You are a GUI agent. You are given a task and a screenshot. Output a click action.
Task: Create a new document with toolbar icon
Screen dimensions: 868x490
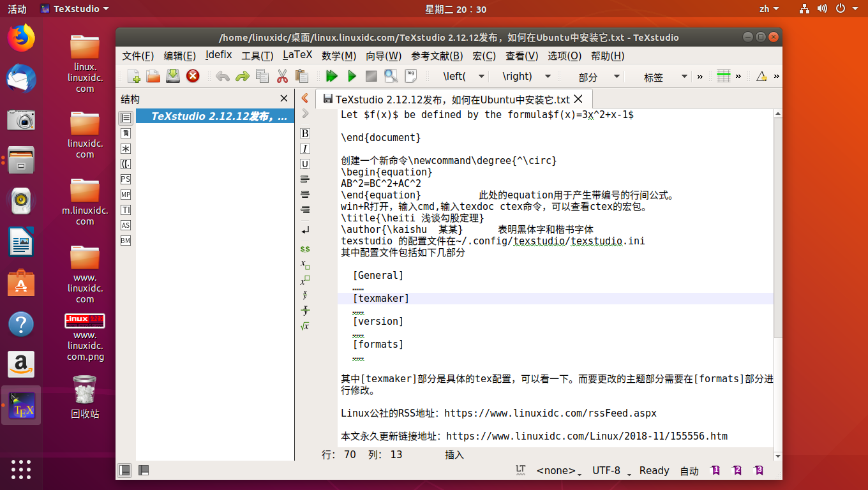(134, 77)
